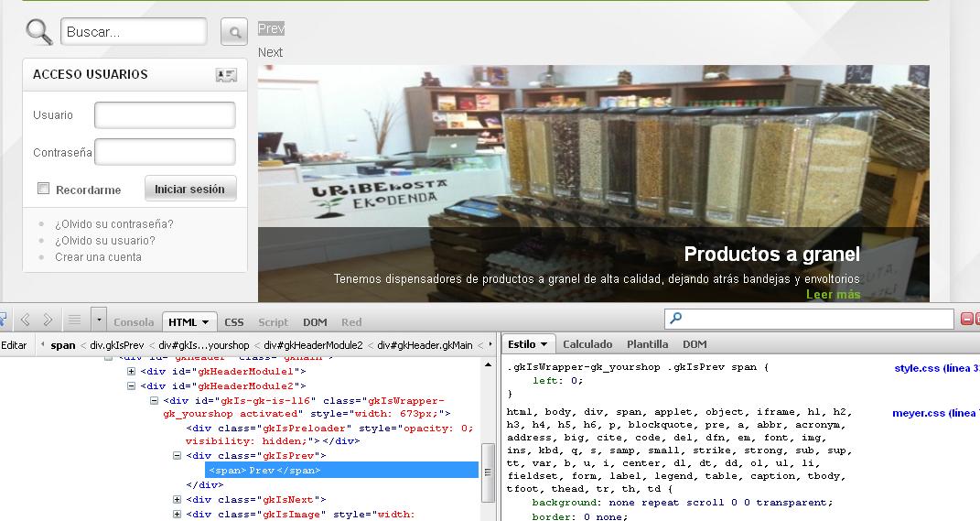980x521 pixels.
Task: Toggle the Recordarme checkbox
Action: 43,189
